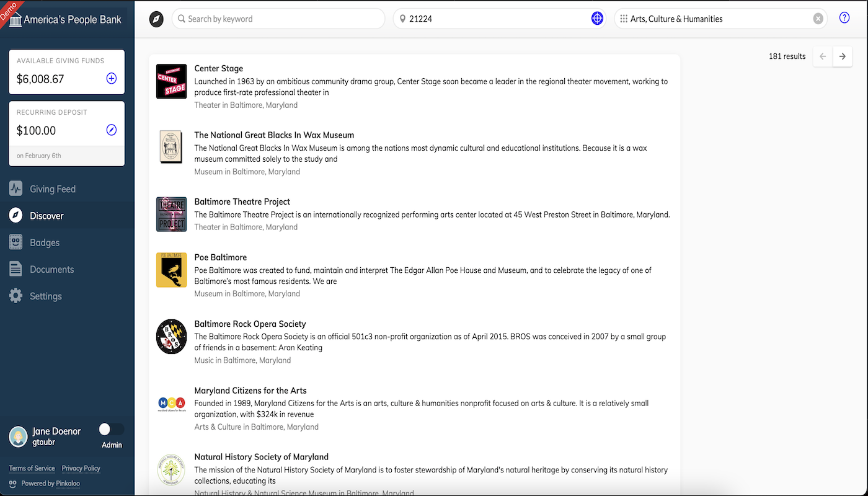Open the Natural History Society of Maryland title

[262, 457]
